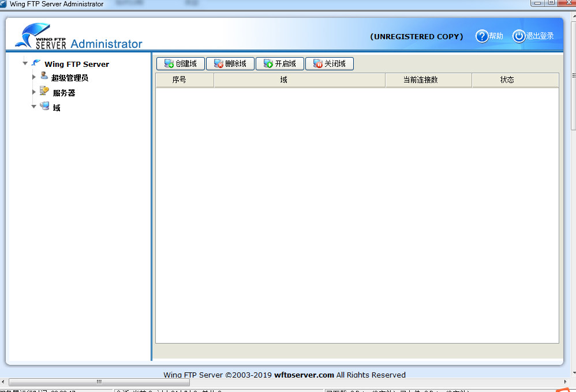Click the 退出登录 logout power icon

point(519,36)
